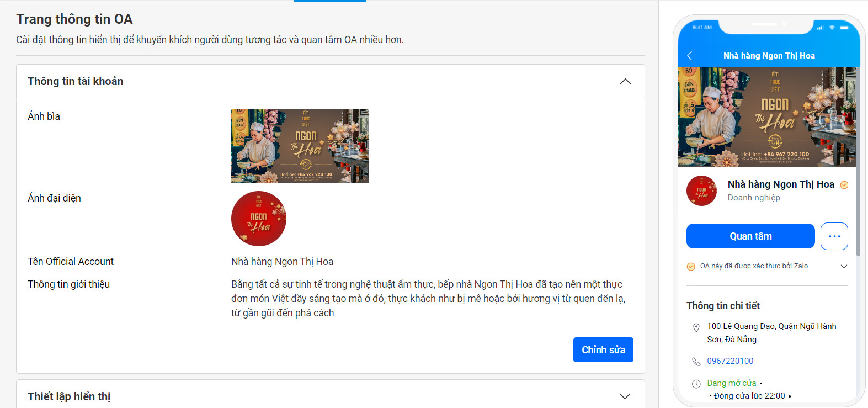Click the back arrow in phone preview
Screen dimensions: 868x408
point(690,56)
